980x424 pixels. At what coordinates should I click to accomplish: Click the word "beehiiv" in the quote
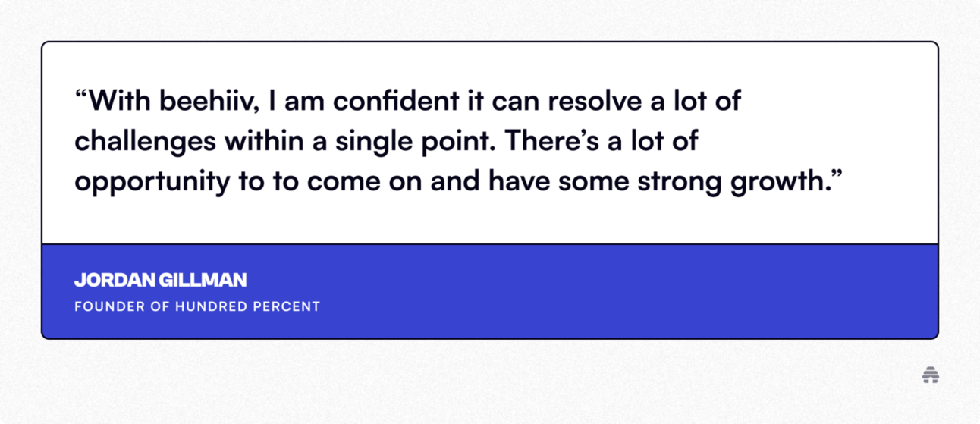pos(209,102)
